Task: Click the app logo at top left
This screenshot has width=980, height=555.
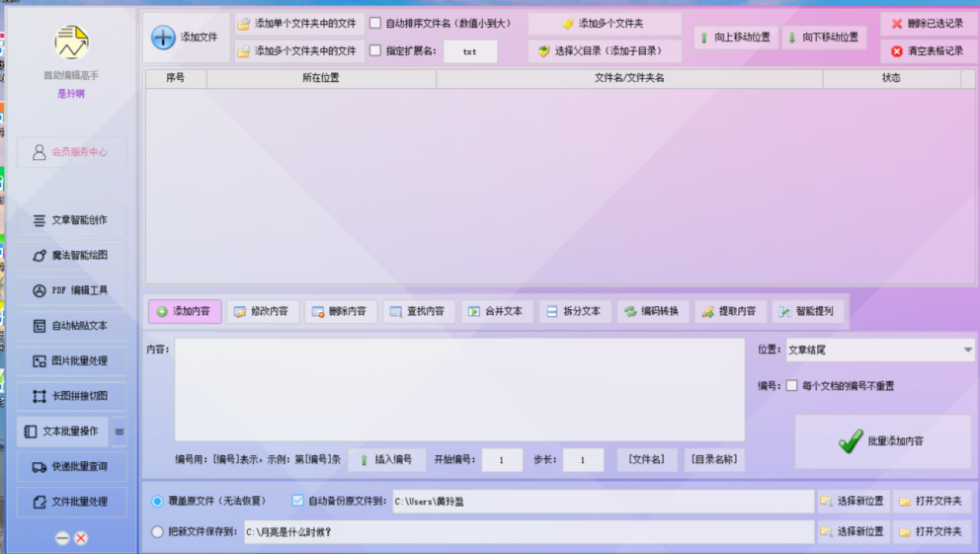Action: (x=71, y=42)
